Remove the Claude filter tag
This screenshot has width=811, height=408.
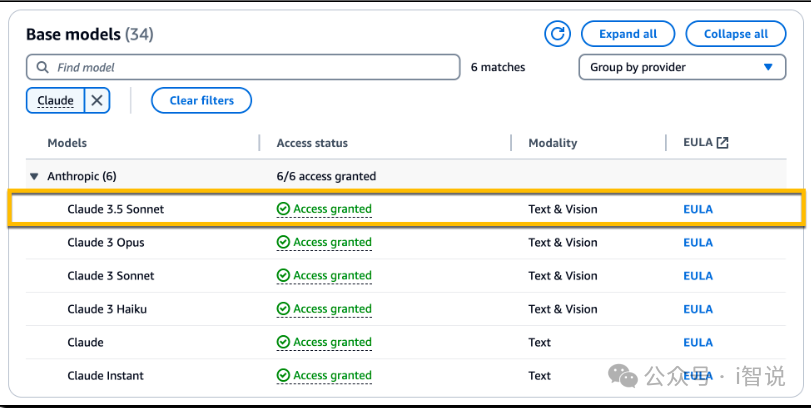click(x=97, y=101)
